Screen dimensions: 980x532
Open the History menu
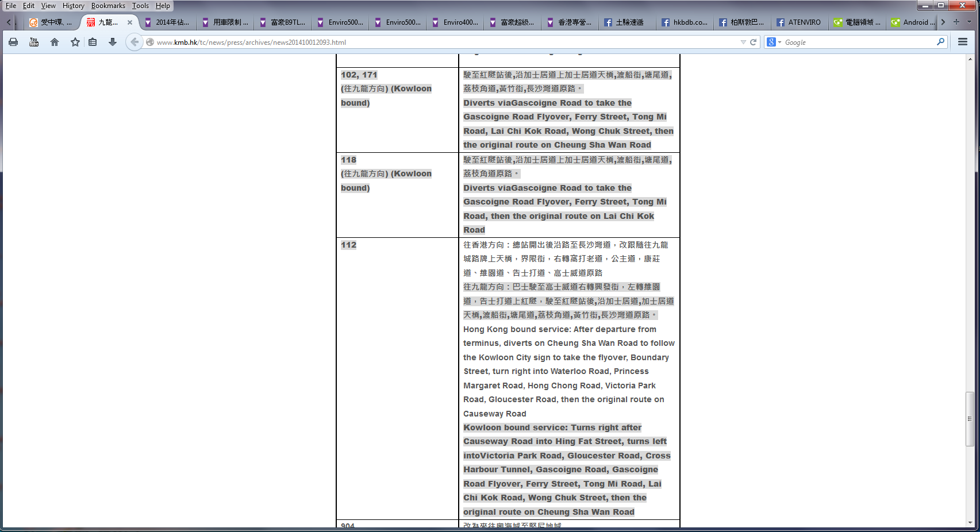click(x=73, y=6)
